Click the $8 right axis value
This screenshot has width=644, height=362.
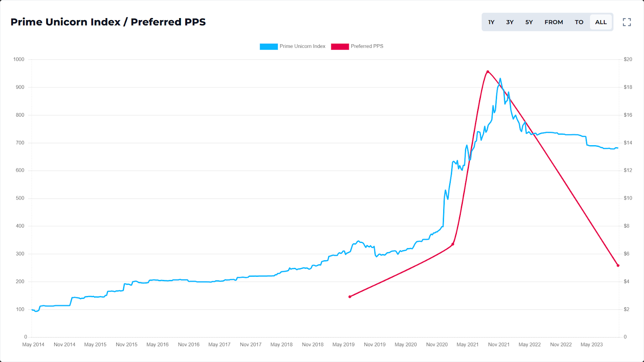[627, 226]
